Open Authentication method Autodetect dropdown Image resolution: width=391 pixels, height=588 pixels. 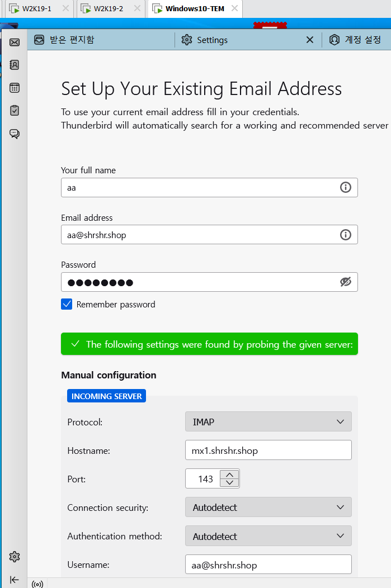[268, 536]
